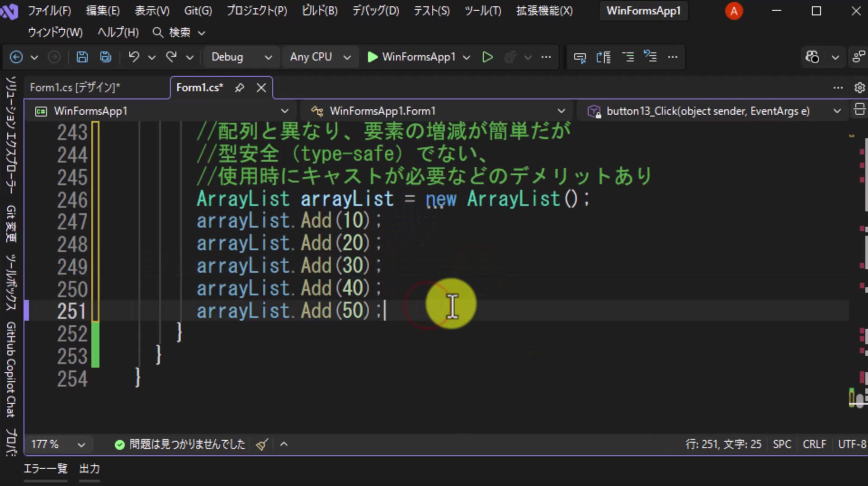
Task: Open the 出力 panel tab
Action: point(90,469)
